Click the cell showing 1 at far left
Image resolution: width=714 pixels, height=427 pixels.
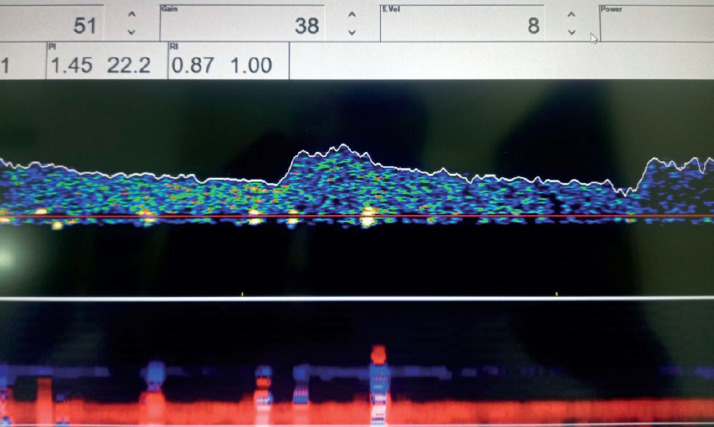[8, 65]
